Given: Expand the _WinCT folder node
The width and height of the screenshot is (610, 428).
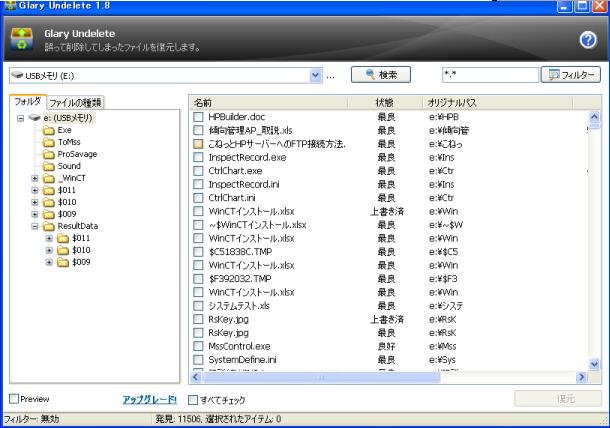Looking at the screenshot, I should (35, 178).
